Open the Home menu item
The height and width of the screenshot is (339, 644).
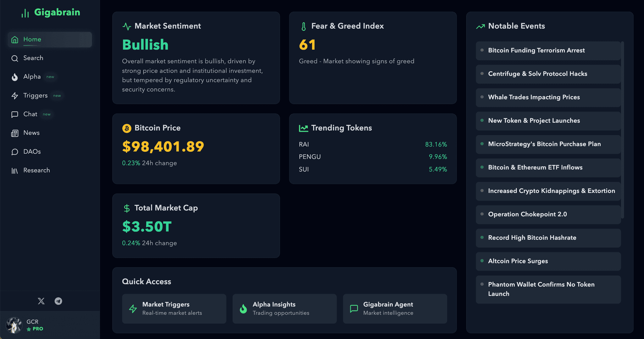point(50,40)
